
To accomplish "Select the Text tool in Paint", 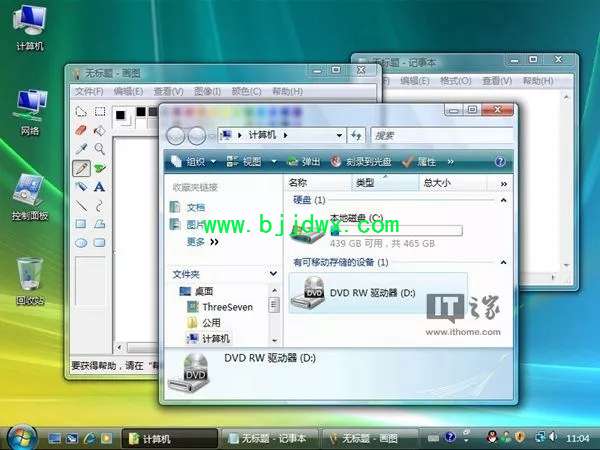I will point(100,187).
